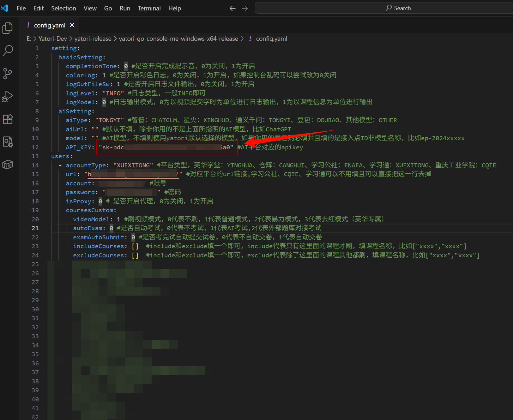Screen dimensions: 513x420
Task: Click the VS Code logo icon
Action: (x=5, y=8)
